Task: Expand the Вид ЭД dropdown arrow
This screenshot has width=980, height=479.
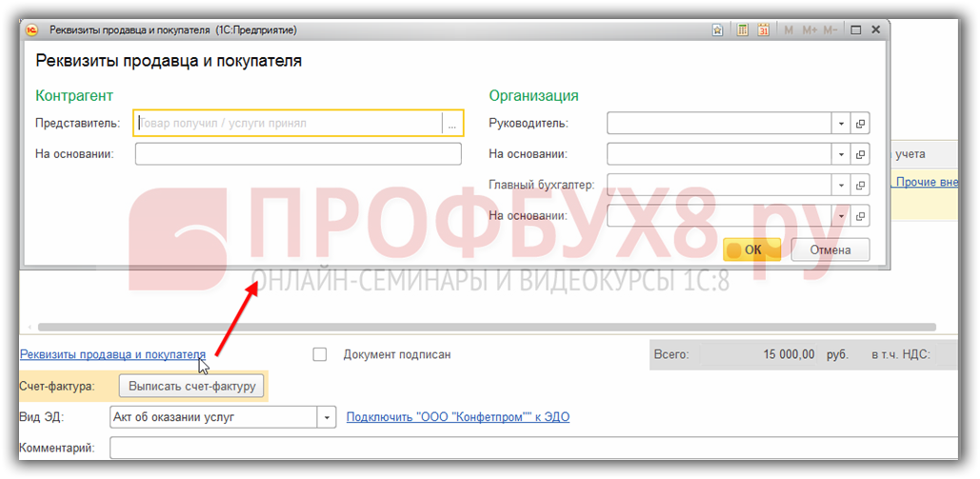Action: pyautogui.click(x=326, y=417)
